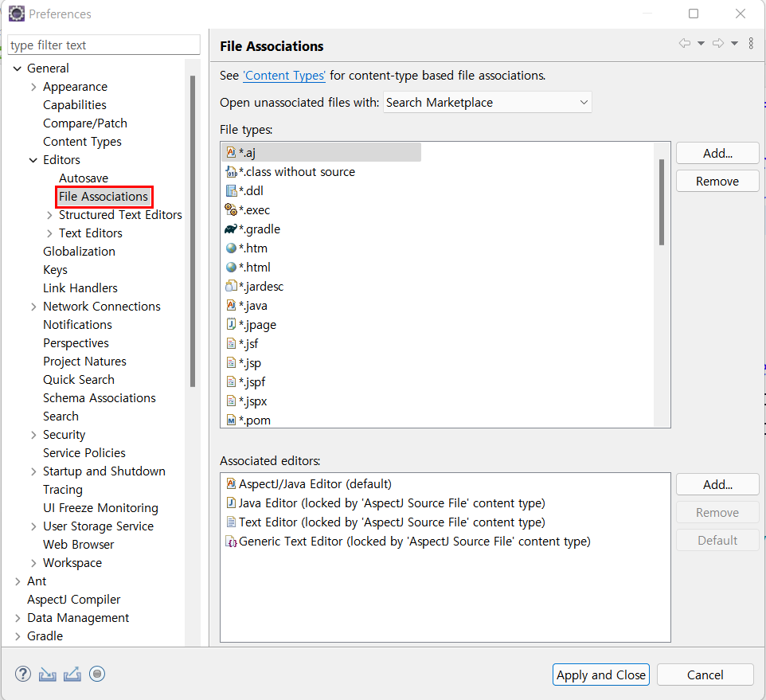Image resolution: width=766 pixels, height=700 pixels.
Task: Open the Back history dropdown arrow
Action: (x=701, y=44)
